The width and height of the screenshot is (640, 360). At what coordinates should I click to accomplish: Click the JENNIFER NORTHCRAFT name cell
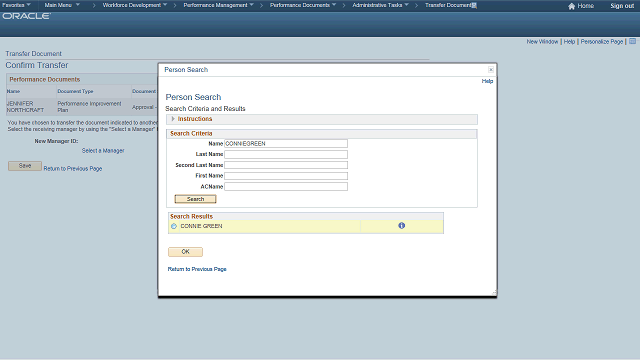(x=25, y=107)
